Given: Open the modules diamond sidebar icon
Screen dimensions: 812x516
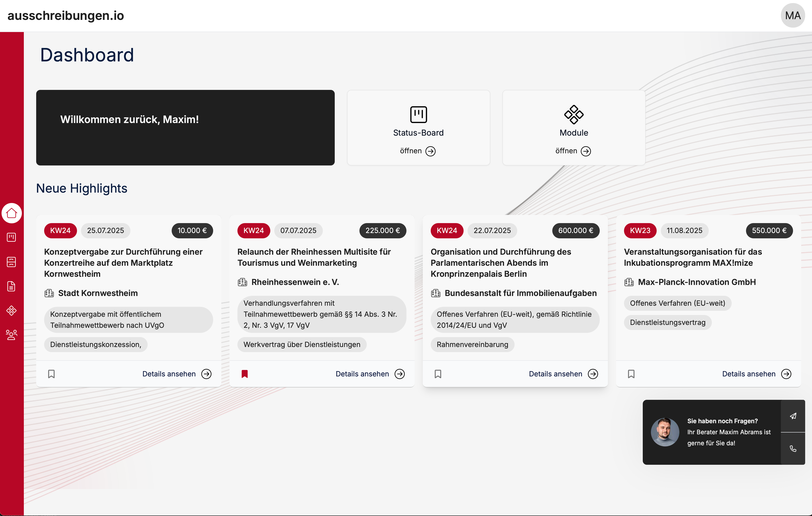Looking at the screenshot, I should coord(11,311).
